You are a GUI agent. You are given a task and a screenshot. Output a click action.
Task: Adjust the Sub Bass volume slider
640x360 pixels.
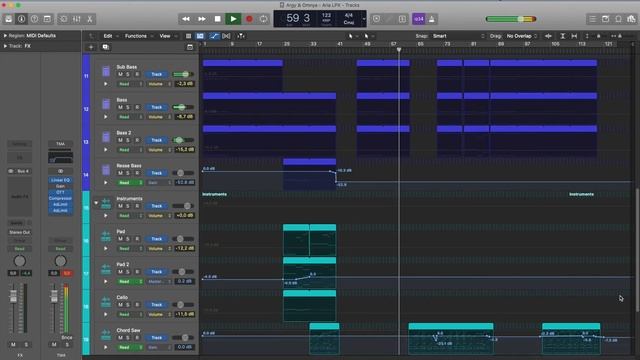point(183,74)
